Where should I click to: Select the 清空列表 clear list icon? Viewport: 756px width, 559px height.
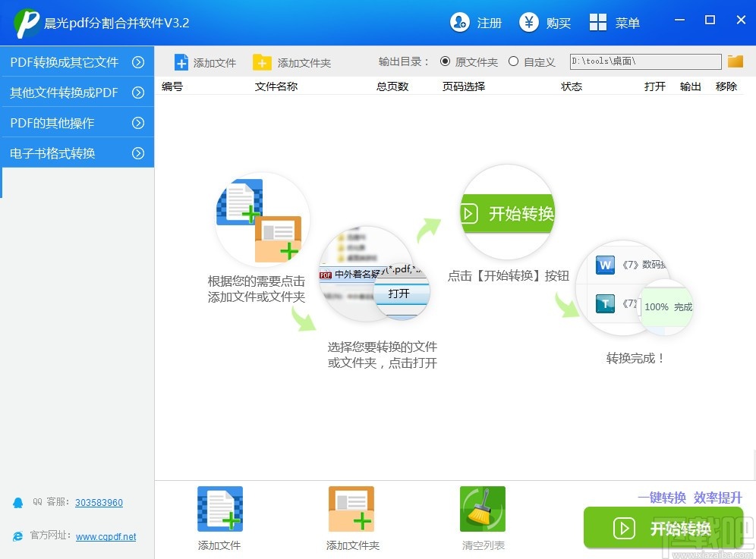coord(483,508)
